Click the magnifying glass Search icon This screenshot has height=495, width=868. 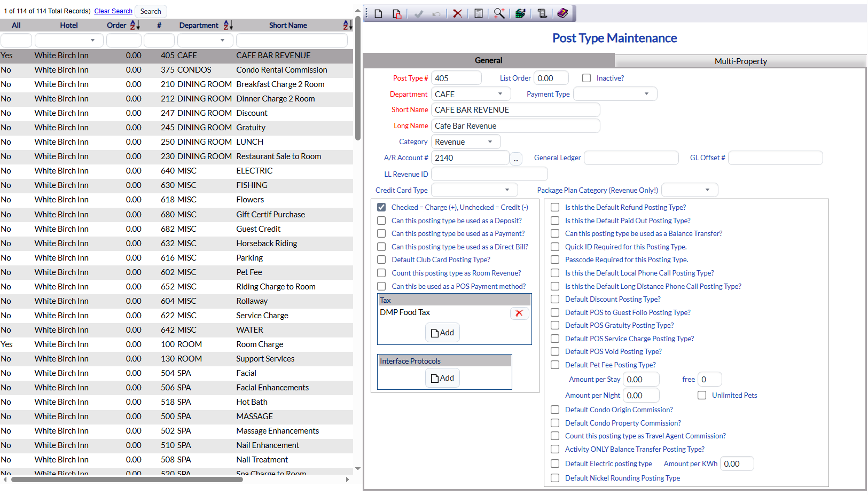click(x=499, y=13)
